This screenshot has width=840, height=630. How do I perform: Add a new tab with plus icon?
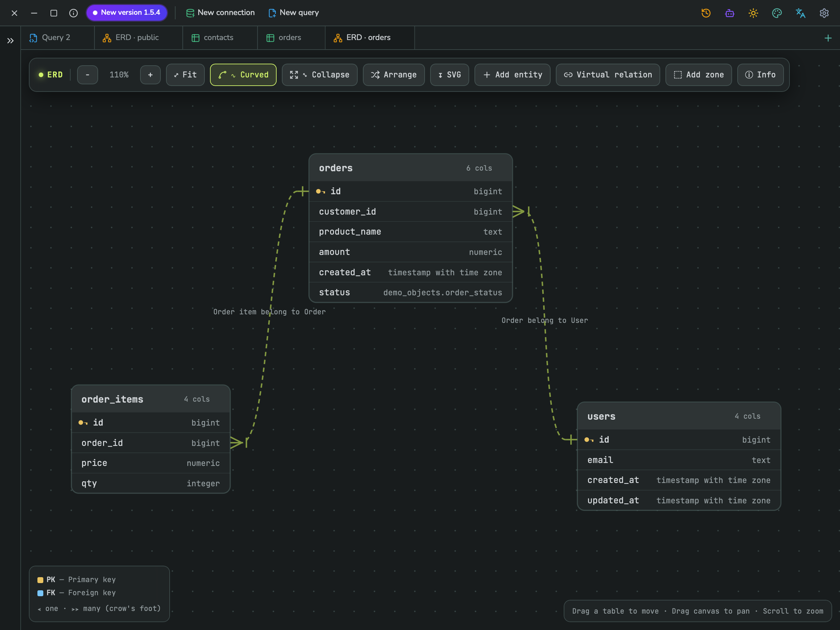click(x=828, y=38)
